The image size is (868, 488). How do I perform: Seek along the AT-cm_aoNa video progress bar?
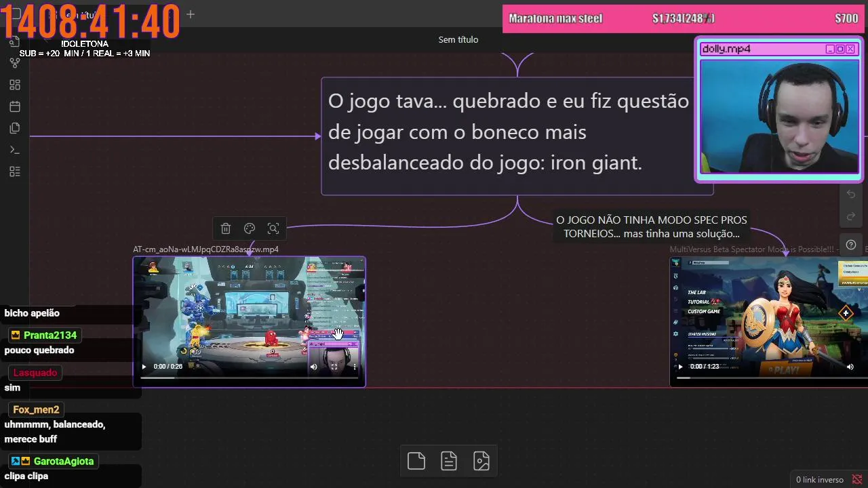point(249,378)
